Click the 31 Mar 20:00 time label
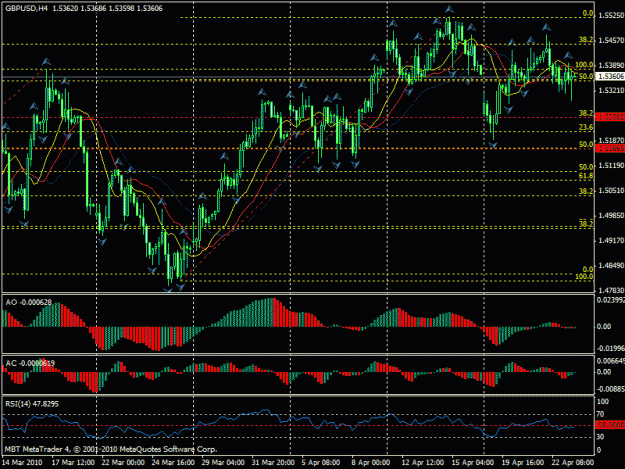 pos(273,463)
